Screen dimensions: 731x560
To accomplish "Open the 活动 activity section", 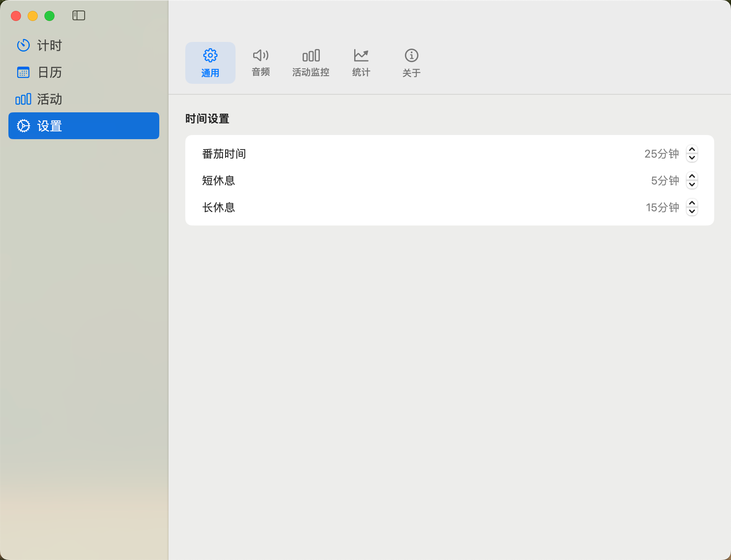I will click(x=84, y=99).
